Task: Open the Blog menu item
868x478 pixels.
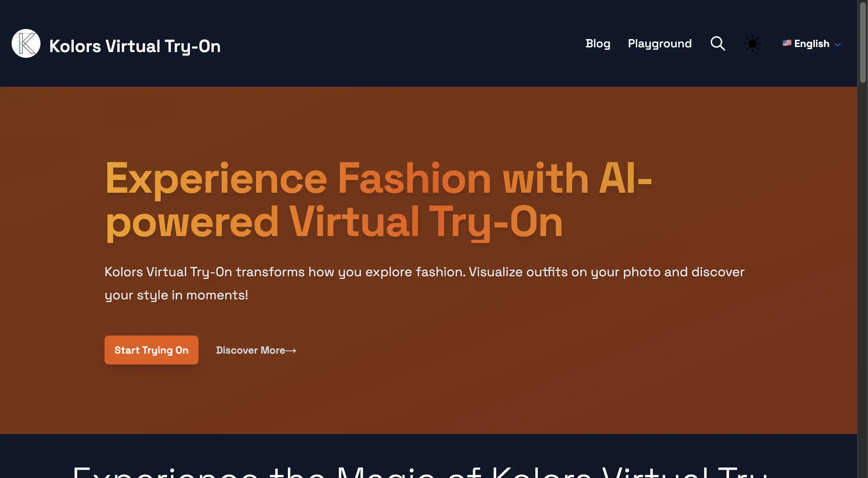Action: [x=598, y=43]
